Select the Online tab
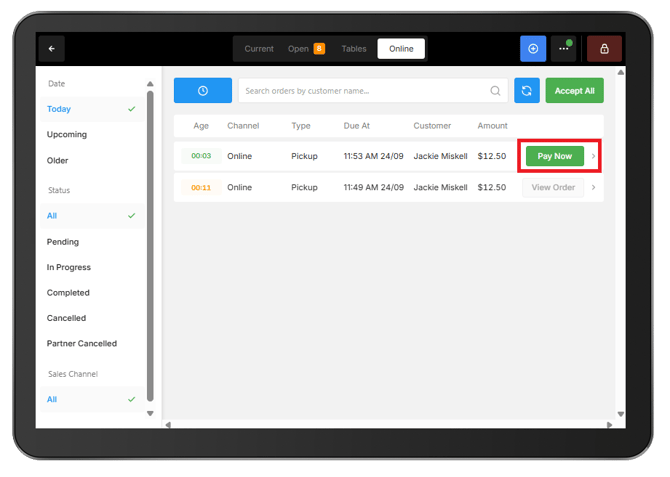Image resolution: width=670 pixels, height=477 pixels. click(401, 49)
